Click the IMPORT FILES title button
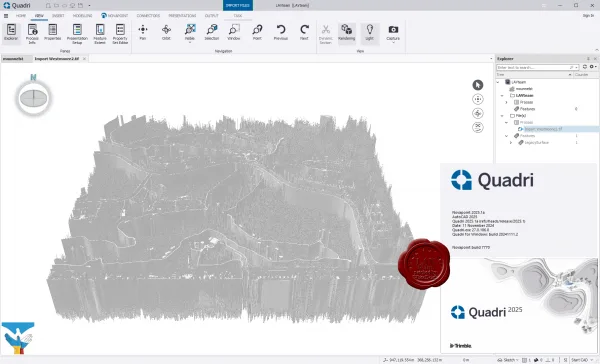The width and height of the screenshot is (600, 364). (x=238, y=5)
